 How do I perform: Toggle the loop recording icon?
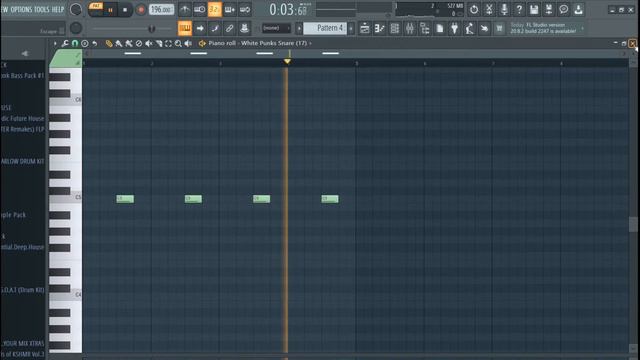pos(244,9)
